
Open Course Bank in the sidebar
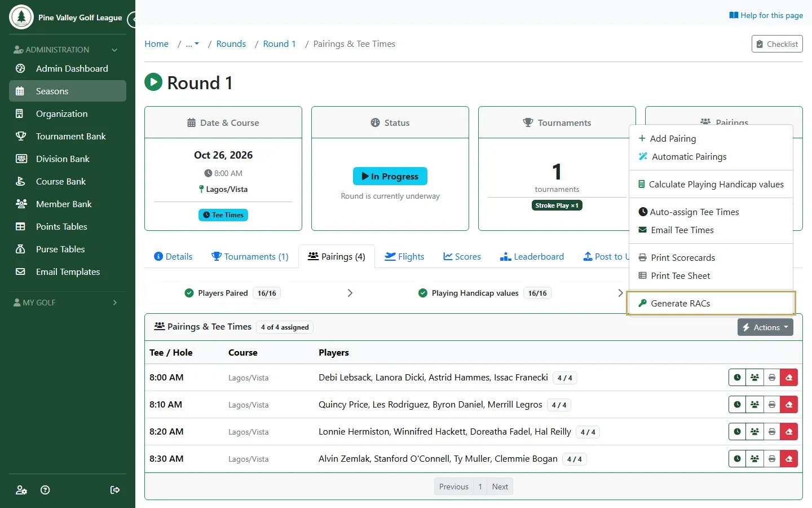point(68,181)
